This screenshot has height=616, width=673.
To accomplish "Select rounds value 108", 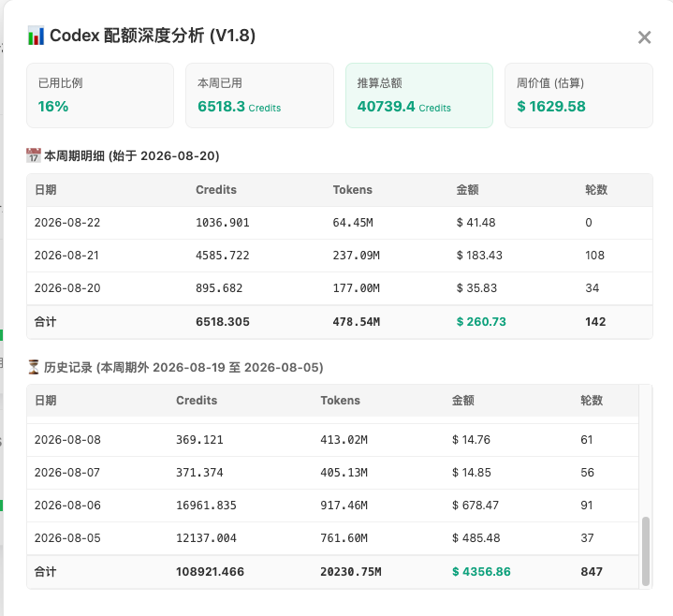I will 595,255.
